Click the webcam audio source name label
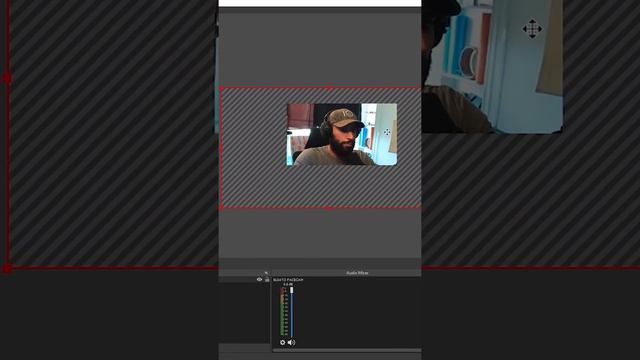This screenshot has width=640, height=360. (x=288, y=280)
